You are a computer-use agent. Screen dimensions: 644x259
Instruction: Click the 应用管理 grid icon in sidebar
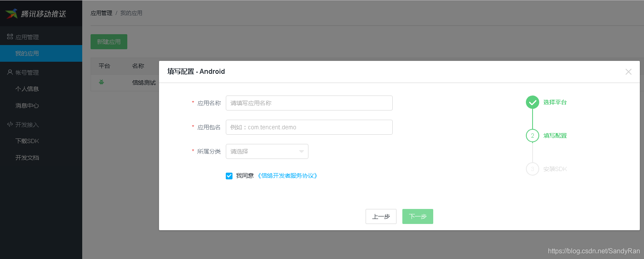click(x=10, y=37)
